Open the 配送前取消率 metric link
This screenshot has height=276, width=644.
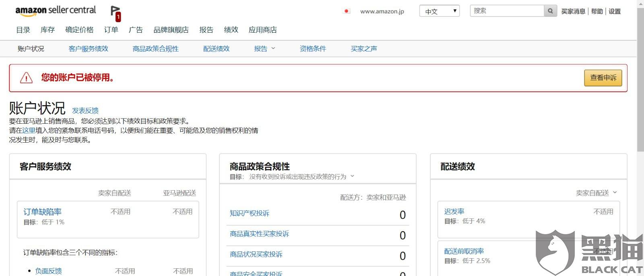pyautogui.click(x=464, y=251)
